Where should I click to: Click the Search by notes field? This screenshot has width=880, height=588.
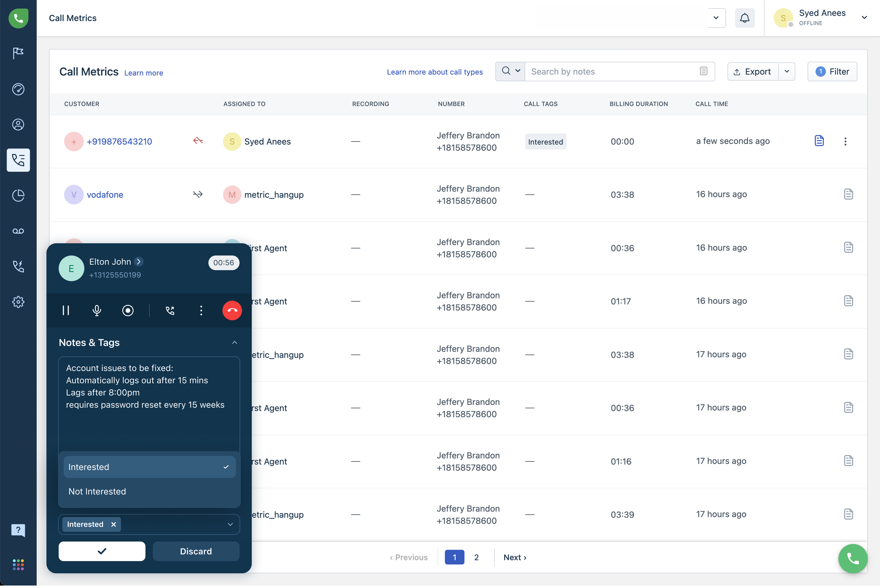613,71
